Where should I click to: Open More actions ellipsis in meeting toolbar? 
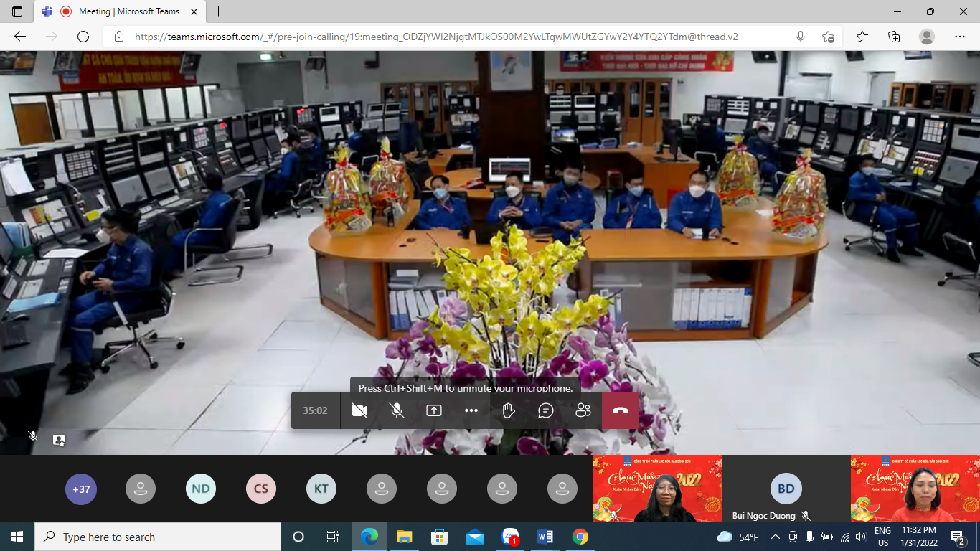point(471,410)
